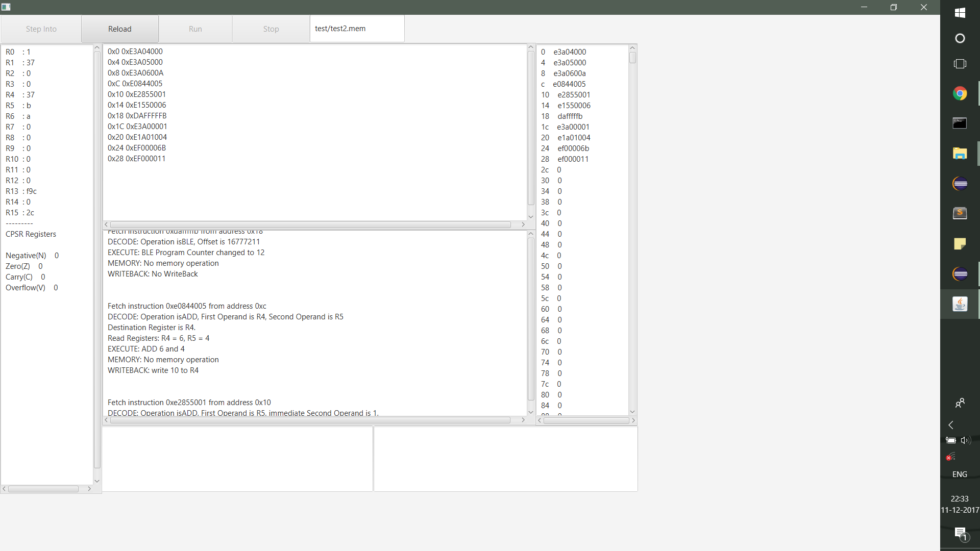The image size is (980, 551).
Task: Open Cortana search
Action: [960, 38]
